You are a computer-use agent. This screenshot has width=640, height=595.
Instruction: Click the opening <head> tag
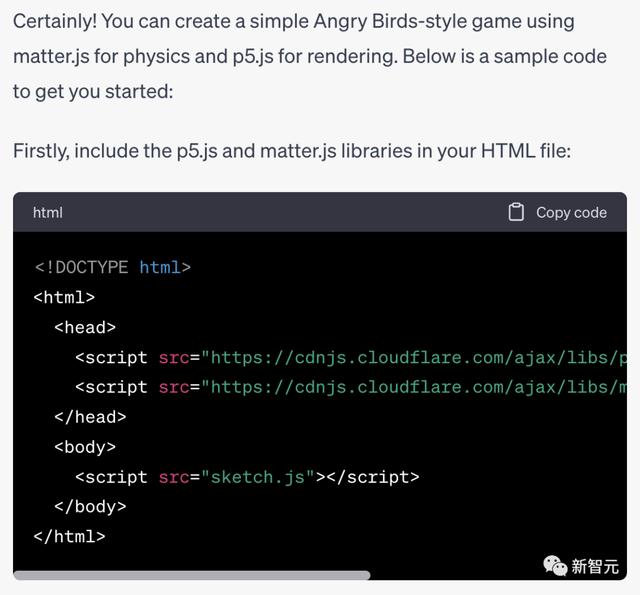point(85,327)
